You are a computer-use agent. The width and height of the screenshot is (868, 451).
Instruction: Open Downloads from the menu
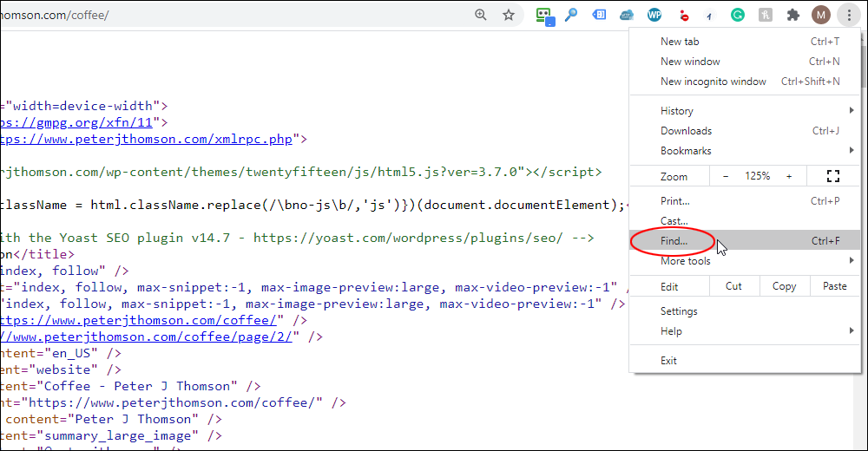pos(745,131)
